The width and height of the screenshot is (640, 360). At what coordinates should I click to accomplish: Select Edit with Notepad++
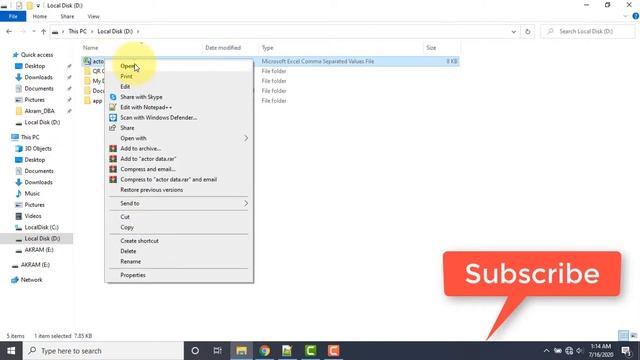click(x=146, y=107)
